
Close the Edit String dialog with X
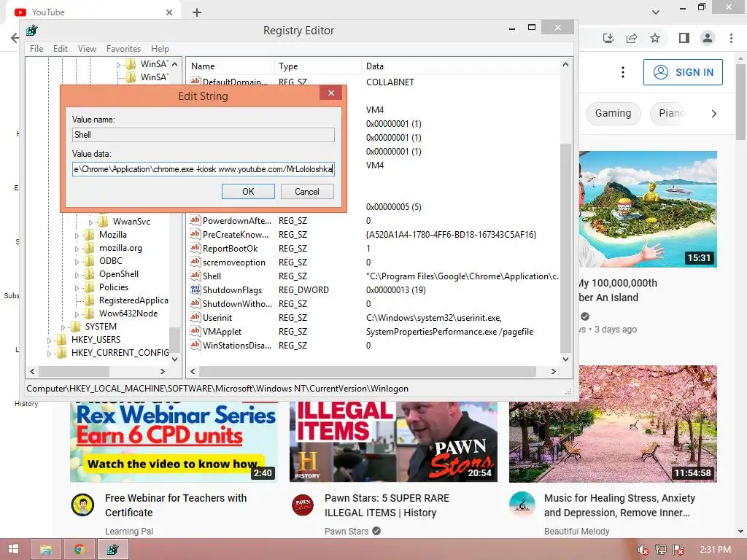pos(331,93)
